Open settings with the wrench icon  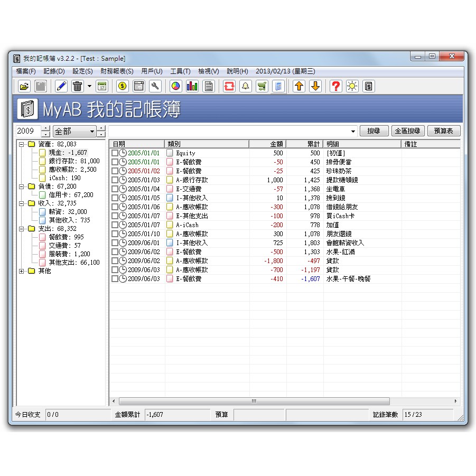(x=155, y=86)
